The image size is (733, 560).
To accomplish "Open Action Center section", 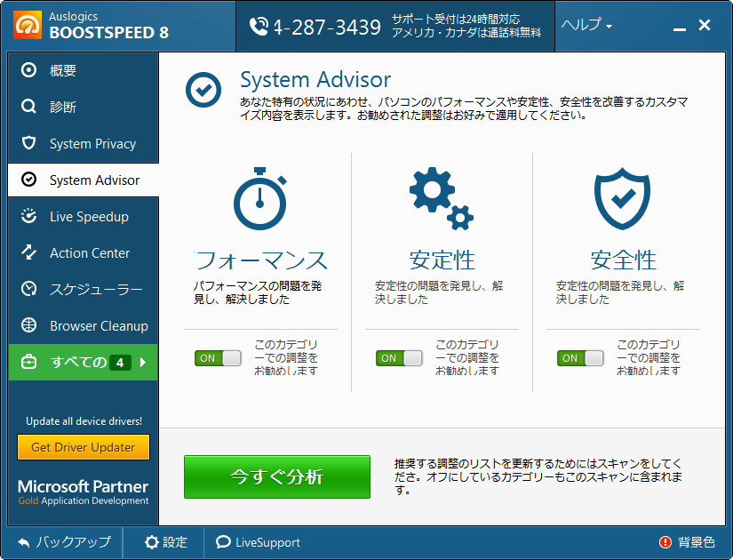I will [x=84, y=253].
